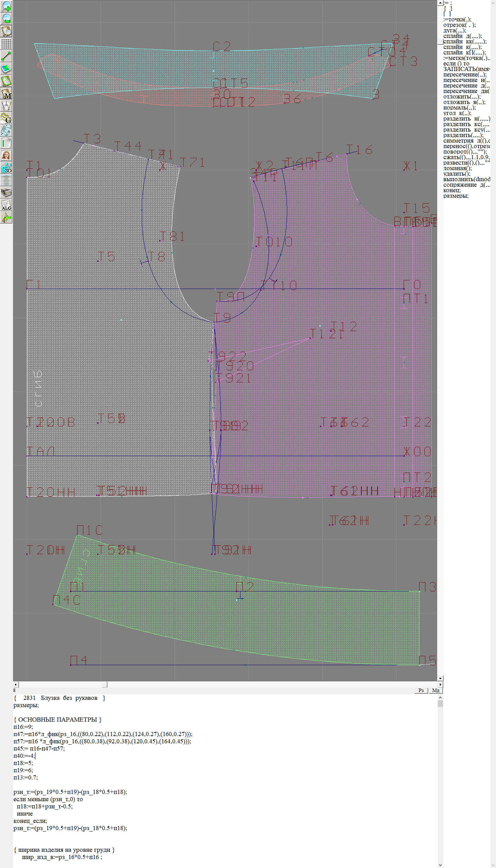Open the size table spreadsheet icon
Screen dimensions: 496x868
(7, 143)
